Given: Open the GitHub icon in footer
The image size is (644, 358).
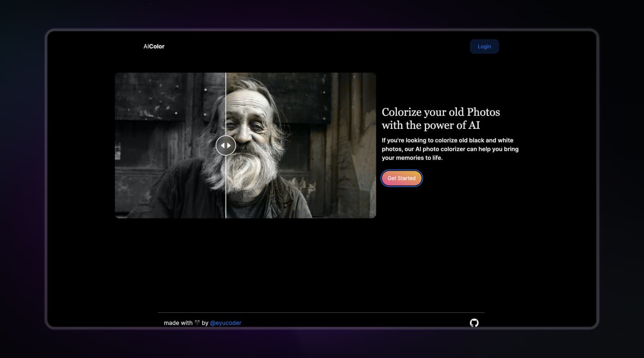Looking at the screenshot, I should 474,323.
